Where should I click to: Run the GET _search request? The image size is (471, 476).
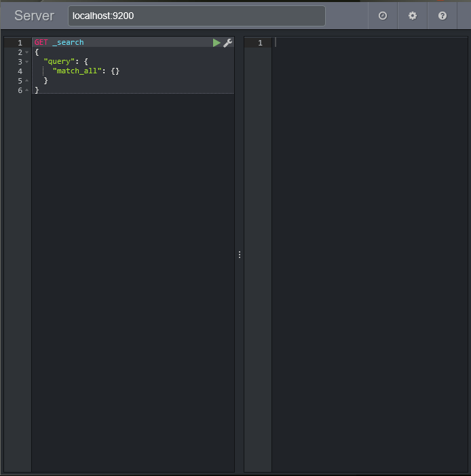pyautogui.click(x=216, y=43)
